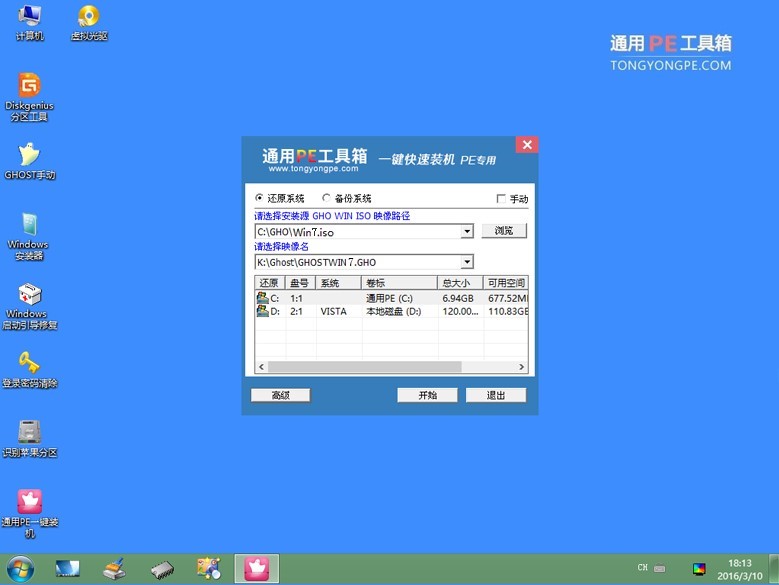779x585 pixels.
Task: Open the 计算机 desktop icon
Action: (29, 17)
